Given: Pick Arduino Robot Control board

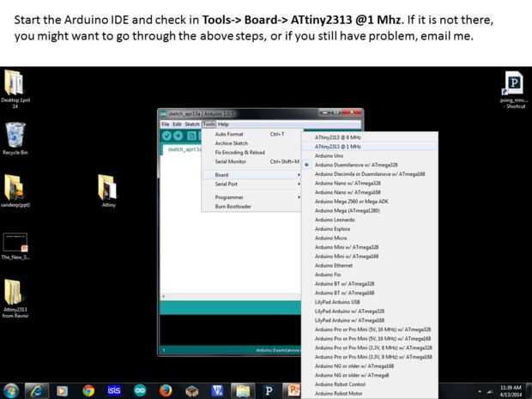Looking at the screenshot, I should (370, 384).
